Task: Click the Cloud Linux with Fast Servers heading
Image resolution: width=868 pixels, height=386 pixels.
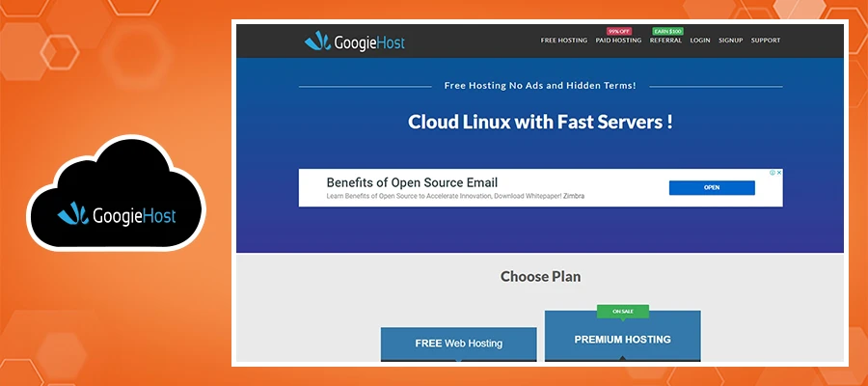Action: [540, 123]
